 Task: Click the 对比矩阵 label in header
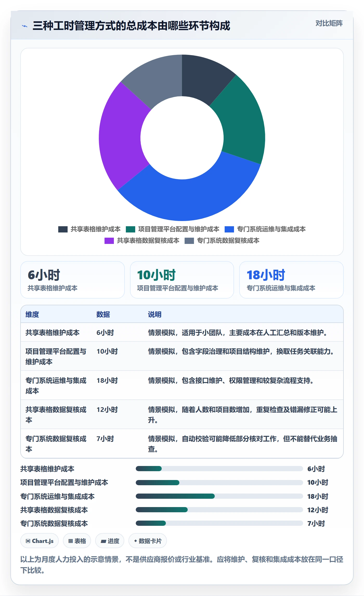[329, 23]
